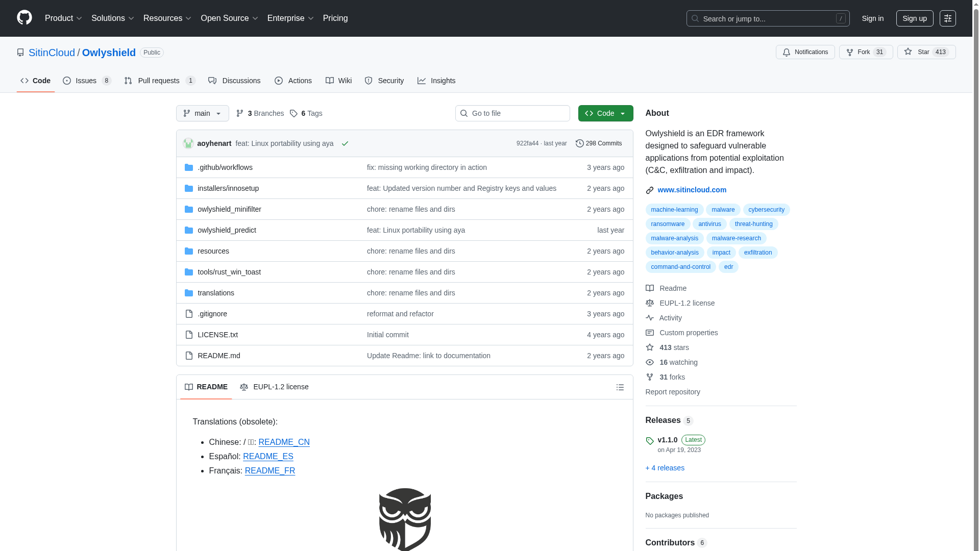Open README.md file

pos(218,356)
